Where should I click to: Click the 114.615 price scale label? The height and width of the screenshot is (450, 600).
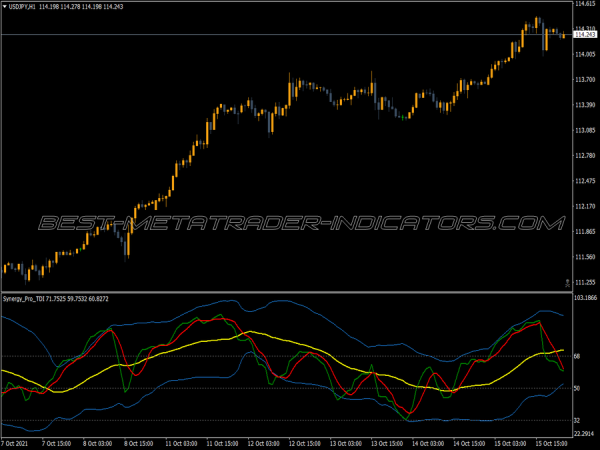click(x=583, y=5)
